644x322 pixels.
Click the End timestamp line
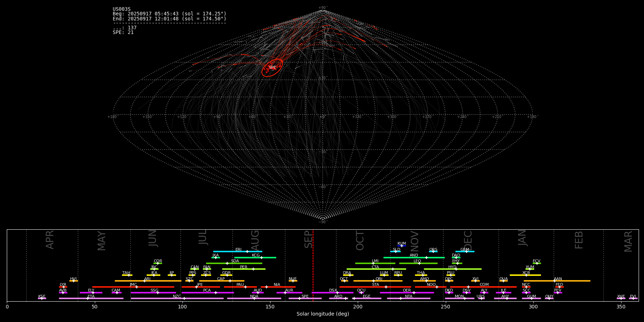170,19
